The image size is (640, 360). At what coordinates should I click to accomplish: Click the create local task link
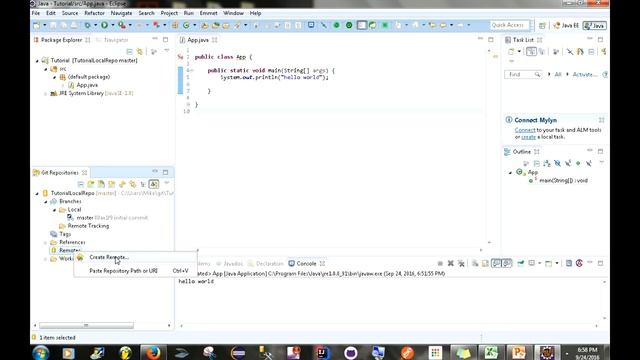click(528, 137)
